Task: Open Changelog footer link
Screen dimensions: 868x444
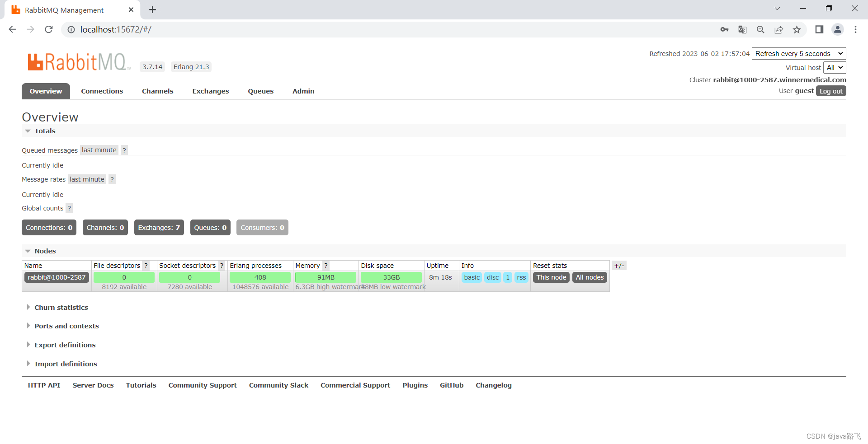Action: point(494,385)
